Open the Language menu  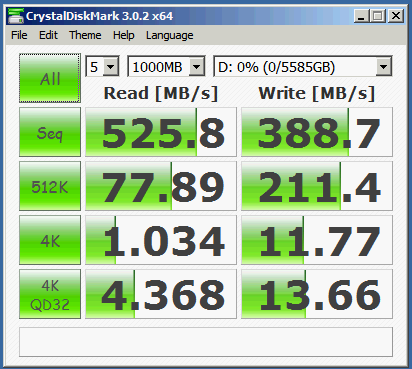(170, 35)
